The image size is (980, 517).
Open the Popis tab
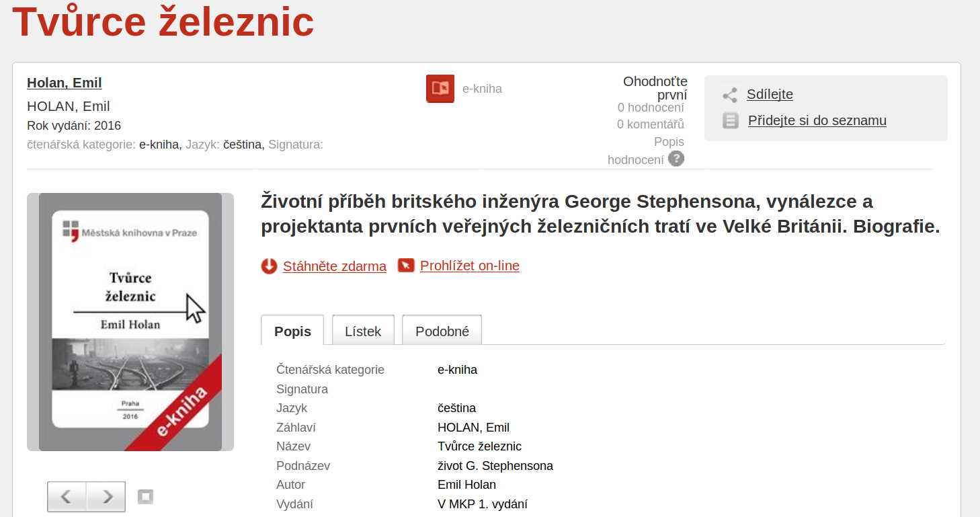[292, 331]
